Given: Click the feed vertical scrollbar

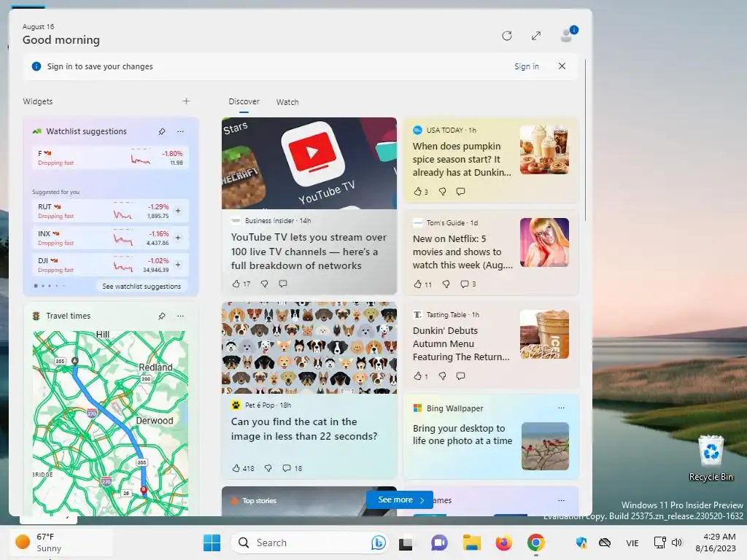Looking at the screenshot, I should [x=586, y=140].
